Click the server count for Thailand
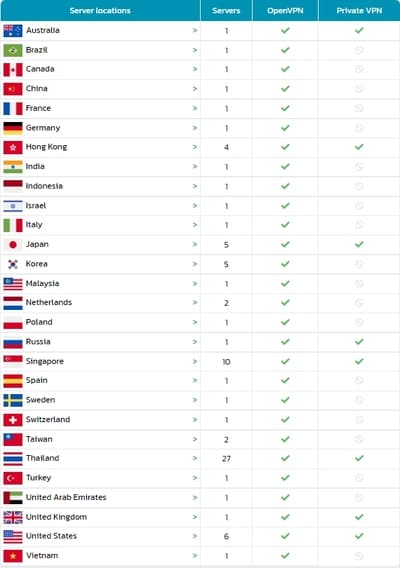Image resolution: width=400 pixels, height=568 pixels. (226, 459)
